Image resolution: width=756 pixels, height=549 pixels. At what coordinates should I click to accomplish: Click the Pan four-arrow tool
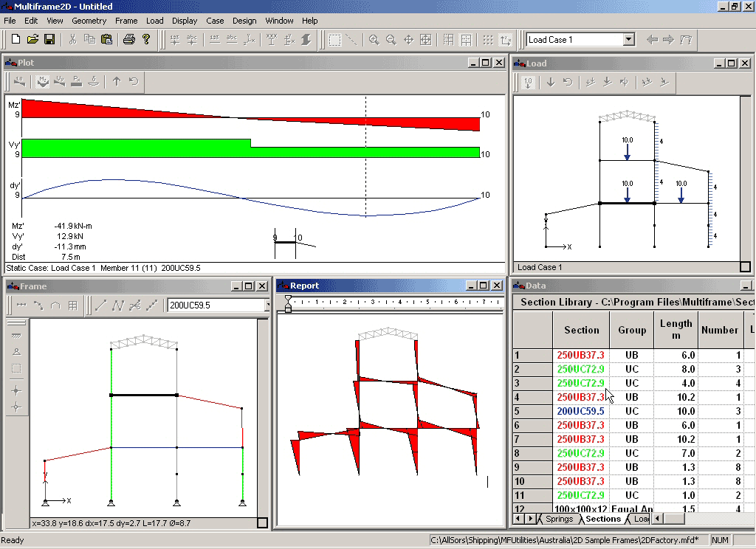click(408, 40)
